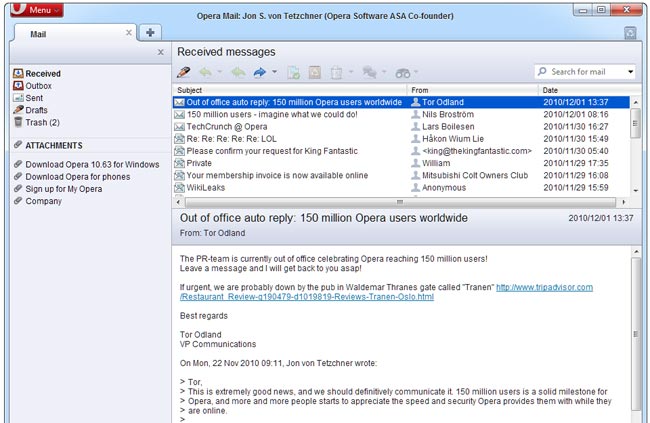Screen dimensions: 650x423
Task: Open the forward button dropdown arrow
Action: (274, 72)
